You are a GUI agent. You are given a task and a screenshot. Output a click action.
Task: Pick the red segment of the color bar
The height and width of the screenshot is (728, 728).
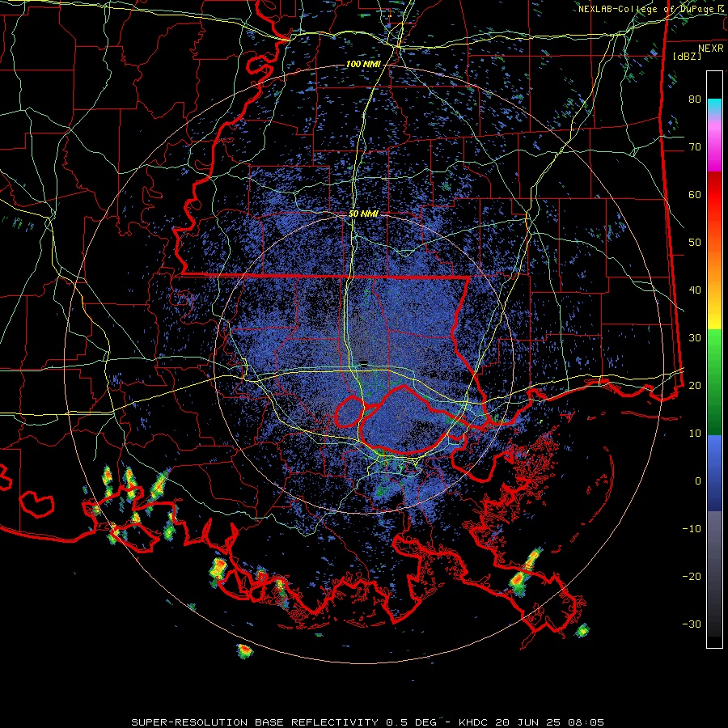pos(714,195)
